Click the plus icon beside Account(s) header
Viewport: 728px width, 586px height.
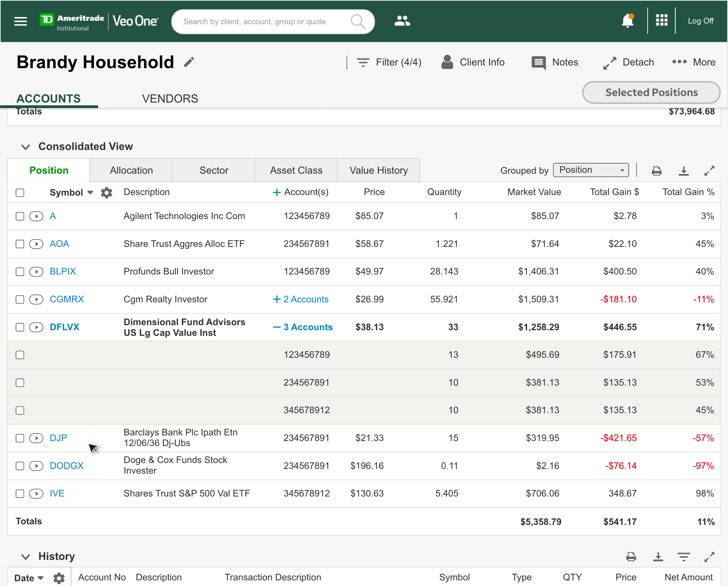pyautogui.click(x=277, y=192)
